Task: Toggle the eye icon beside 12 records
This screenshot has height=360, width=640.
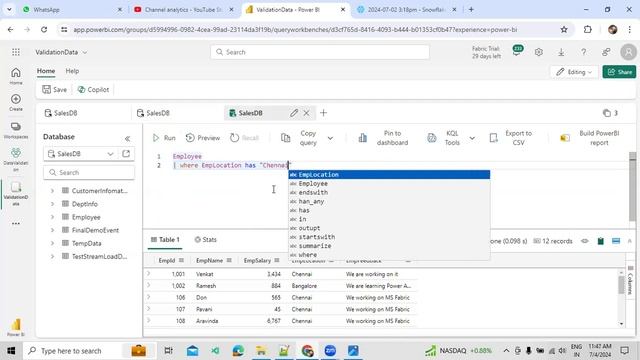Action: [x=584, y=241]
